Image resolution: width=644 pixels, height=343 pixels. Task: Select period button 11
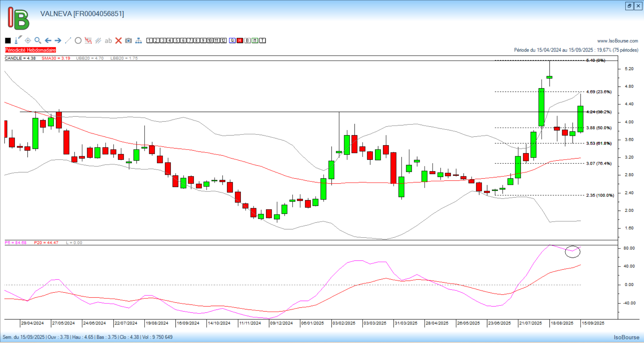(217, 41)
